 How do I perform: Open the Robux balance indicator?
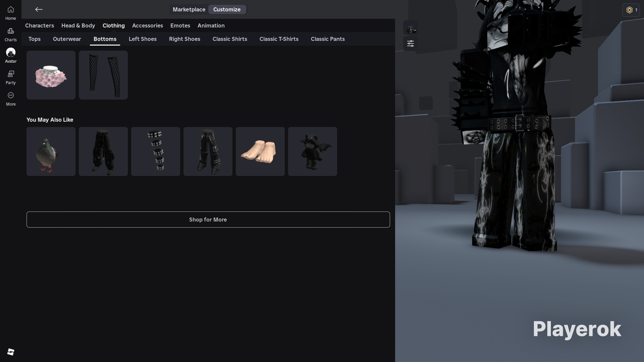631,10
